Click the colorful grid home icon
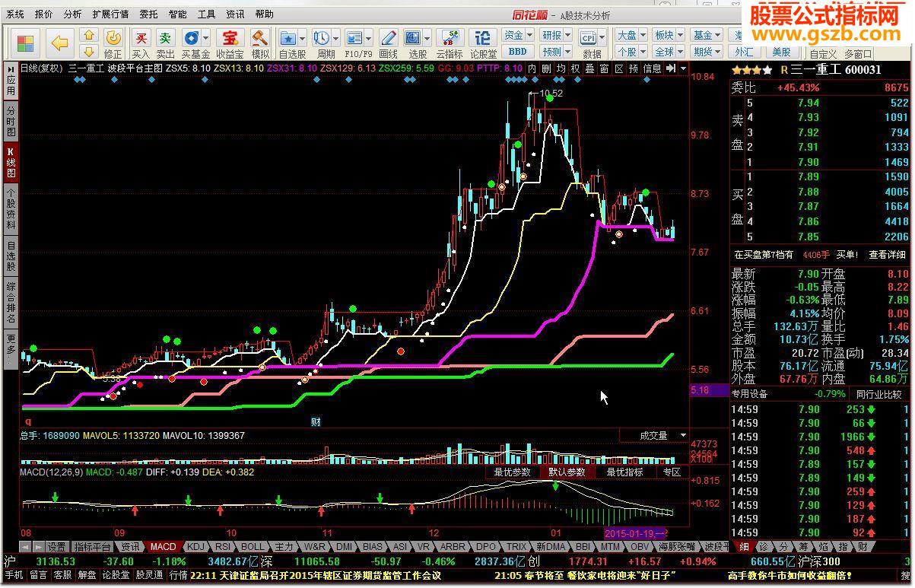Screen dimensions: 915x588 tap(26, 43)
